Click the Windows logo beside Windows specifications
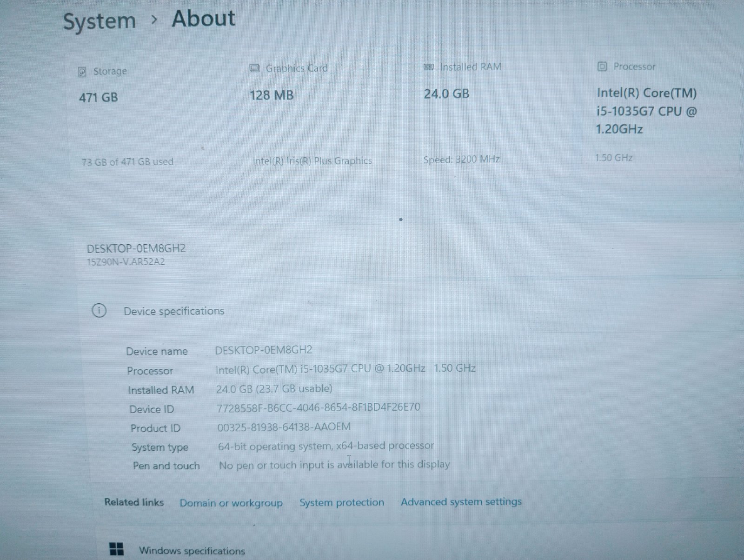 [x=117, y=549]
